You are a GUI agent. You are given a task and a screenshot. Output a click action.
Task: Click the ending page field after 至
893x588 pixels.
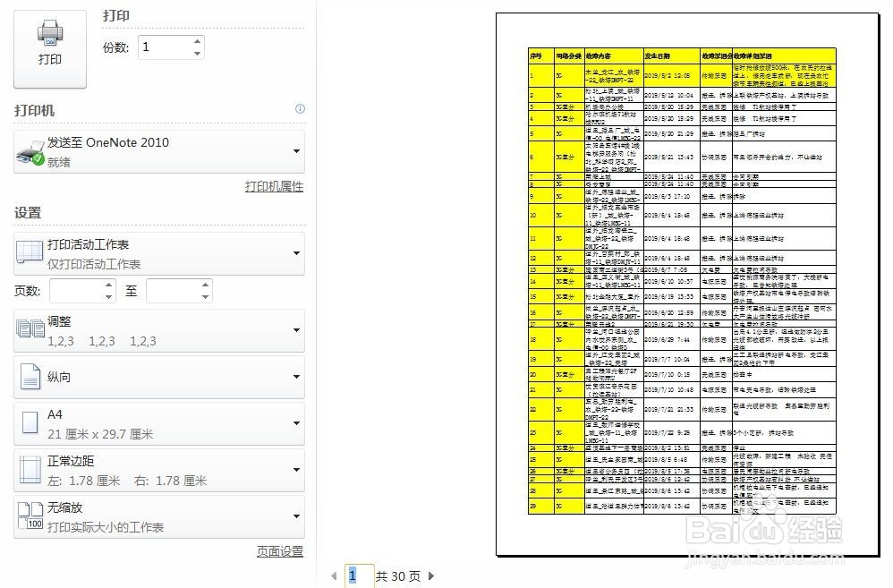click(x=173, y=291)
